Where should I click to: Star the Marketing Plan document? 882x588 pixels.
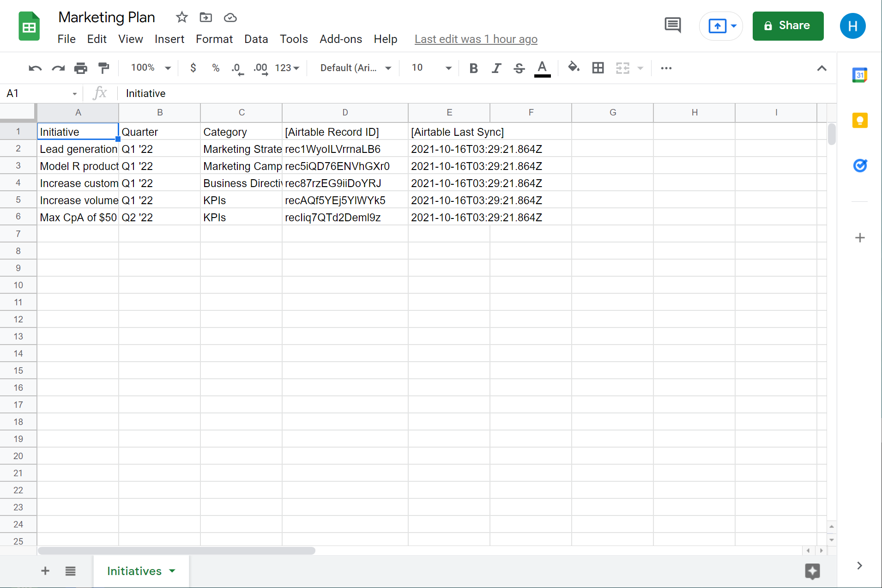click(181, 18)
